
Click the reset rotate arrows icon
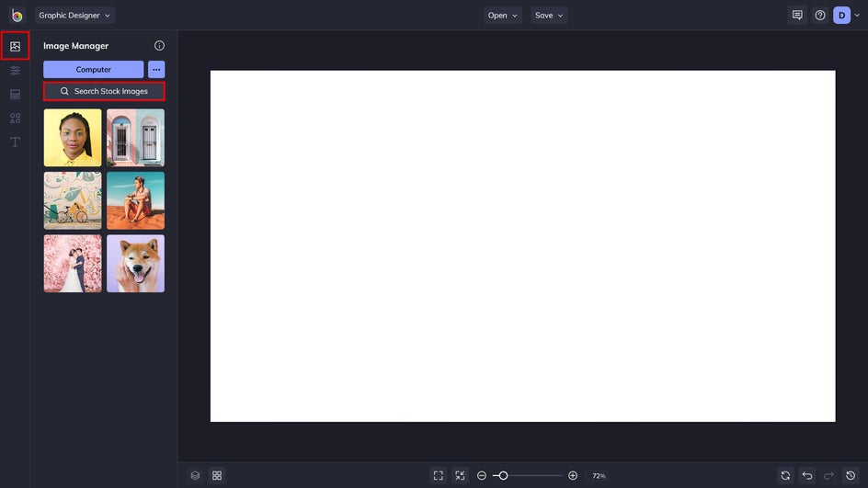785,475
